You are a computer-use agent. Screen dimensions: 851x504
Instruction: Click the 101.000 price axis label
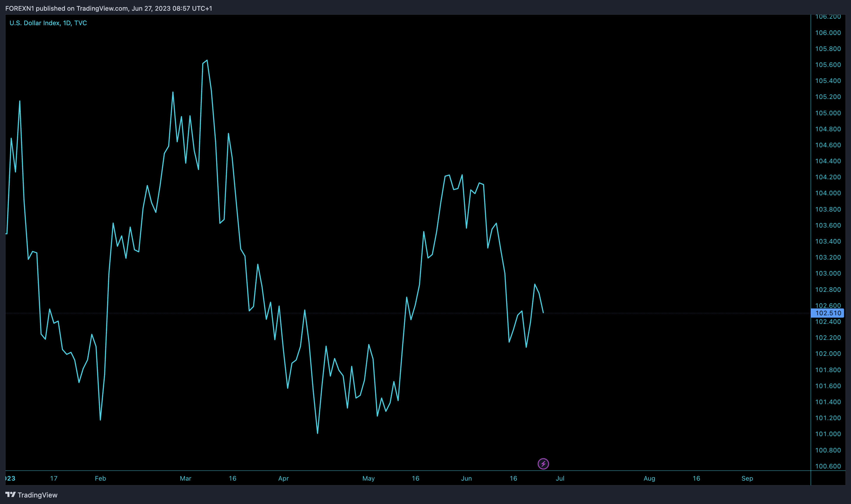pos(828,434)
